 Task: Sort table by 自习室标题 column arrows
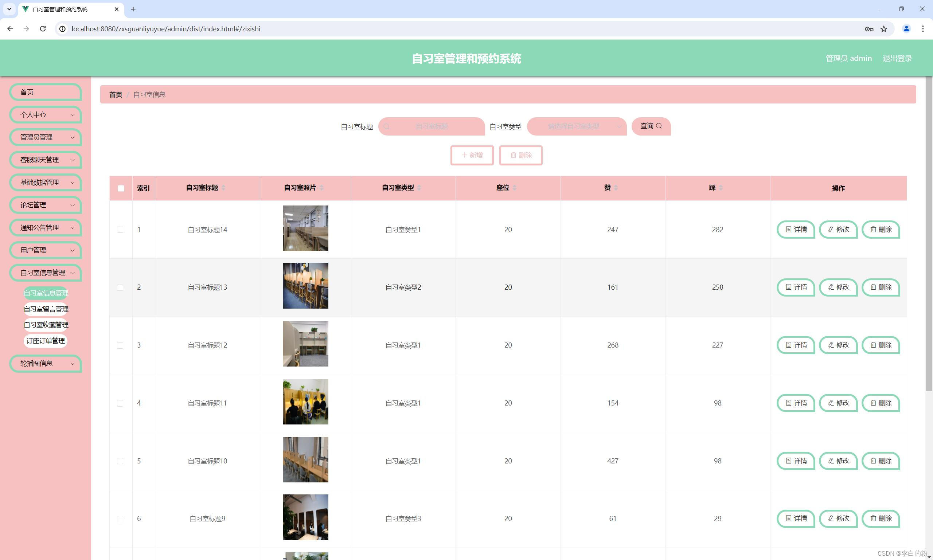223,188
